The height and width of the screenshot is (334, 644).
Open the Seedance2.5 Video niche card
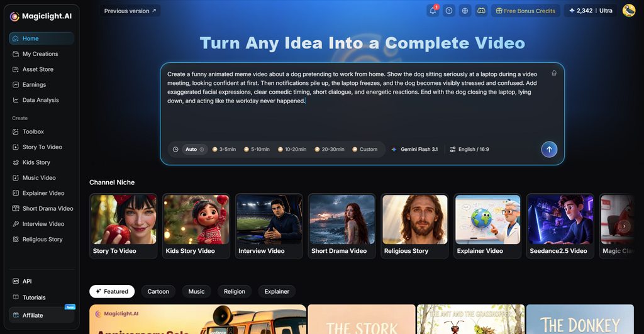click(560, 226)
